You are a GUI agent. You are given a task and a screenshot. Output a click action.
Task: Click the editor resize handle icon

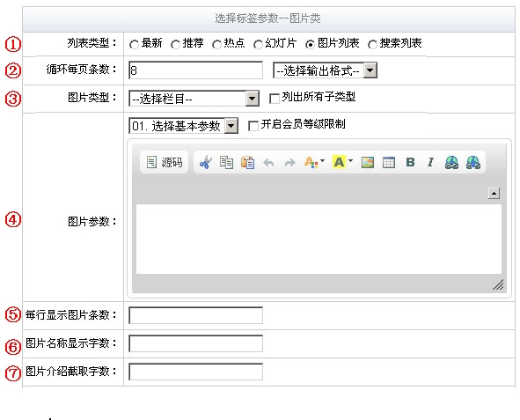coord(498,284)
